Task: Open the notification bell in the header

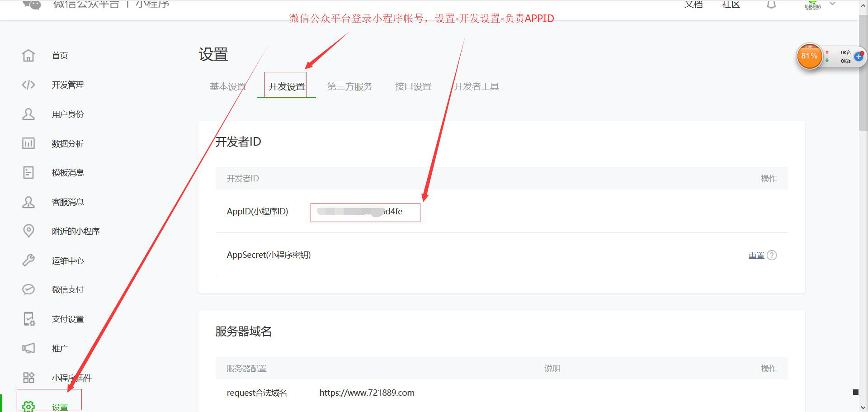Action: click(x=771, y=5)
